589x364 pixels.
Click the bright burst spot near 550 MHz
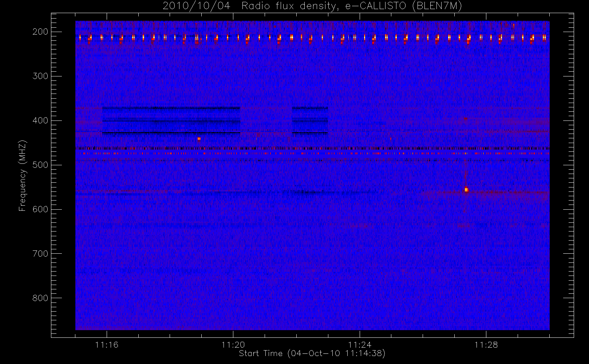[x=466, y=190]
